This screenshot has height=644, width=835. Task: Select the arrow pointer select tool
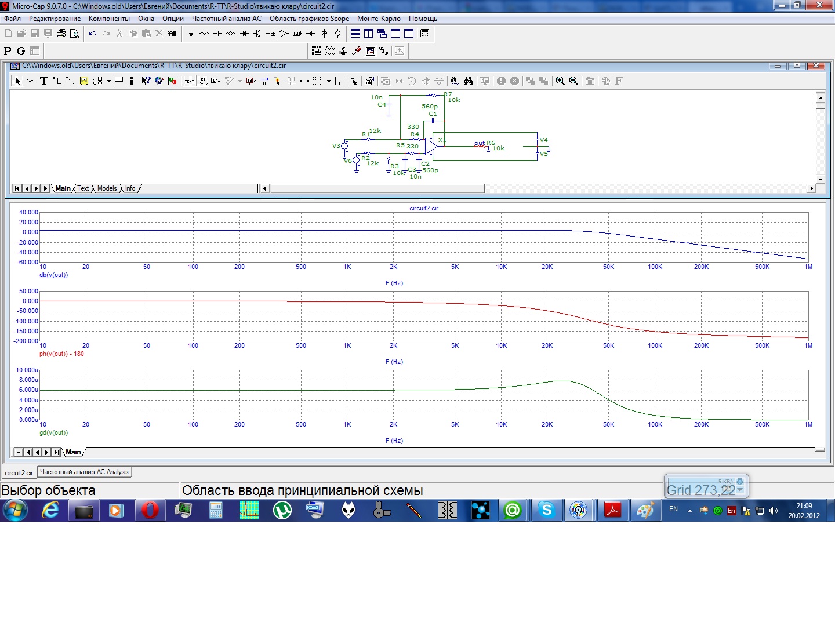click(17, 81)
